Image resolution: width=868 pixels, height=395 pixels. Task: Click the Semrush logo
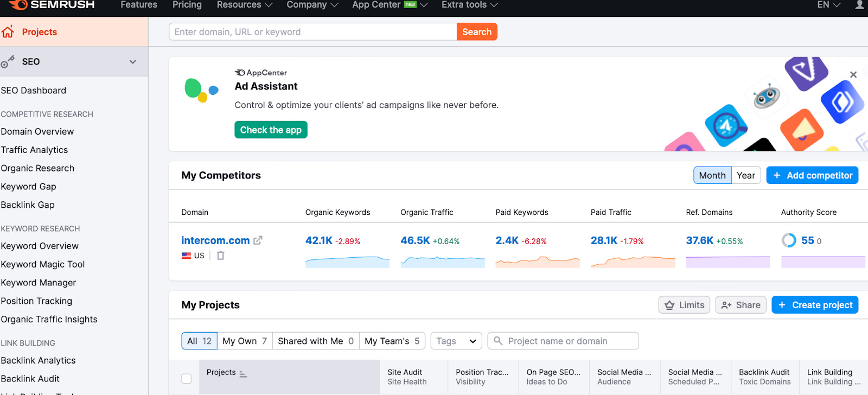(52, 5)
